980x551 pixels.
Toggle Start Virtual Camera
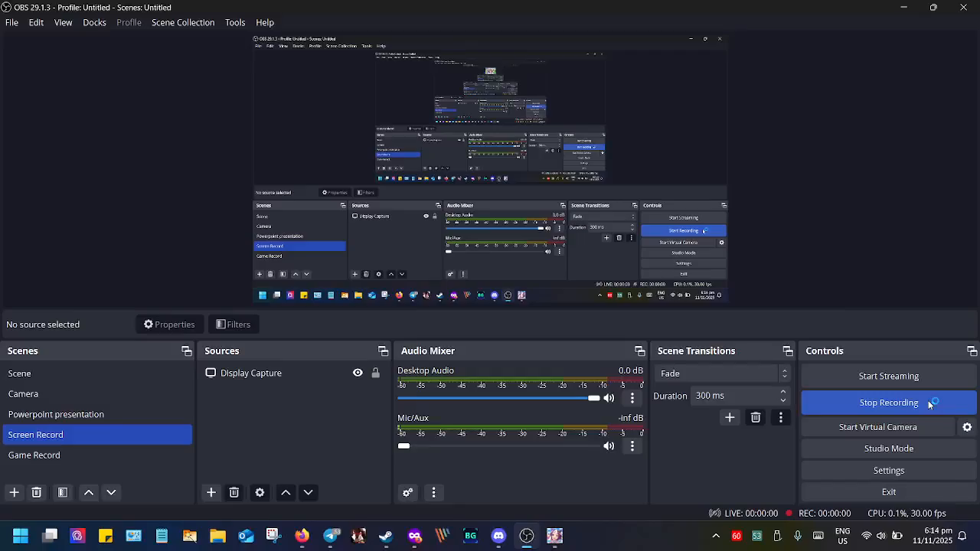coord(878,427)
